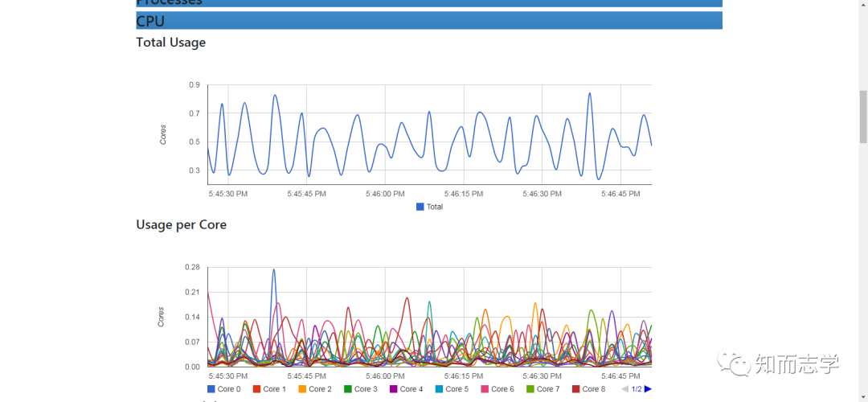This screenshot has width=868, height=402.
Task: Click the 1/2 legend page indicator
Action: (637, 388)
